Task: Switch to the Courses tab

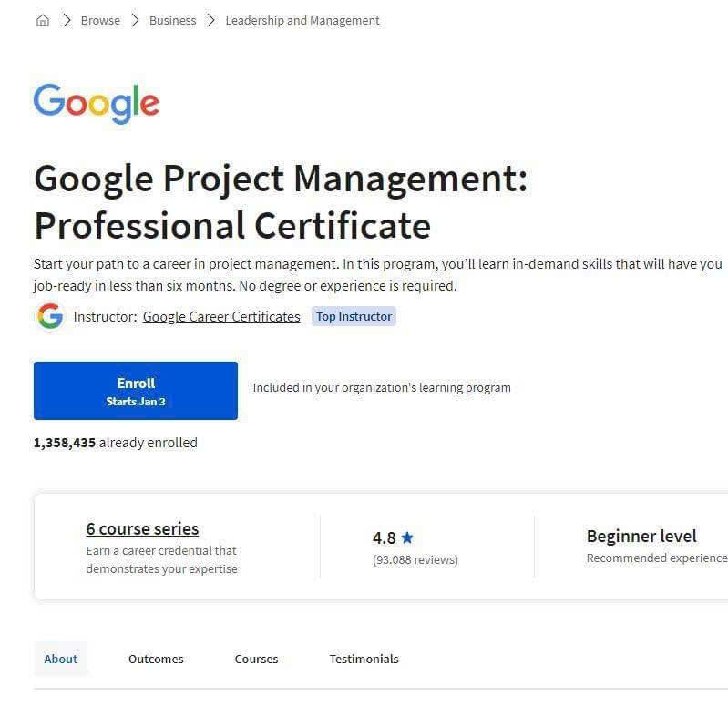Action: 256,659
